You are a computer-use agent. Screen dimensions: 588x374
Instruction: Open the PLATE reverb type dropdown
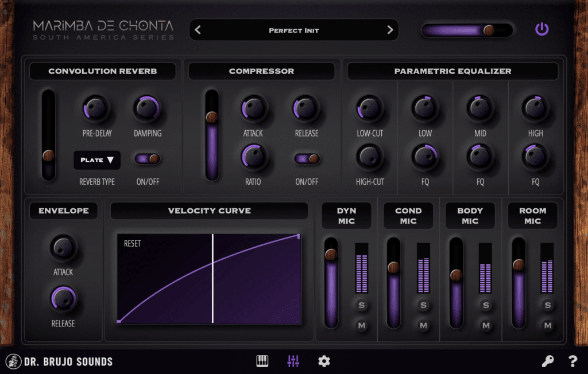tap(96, 159)
